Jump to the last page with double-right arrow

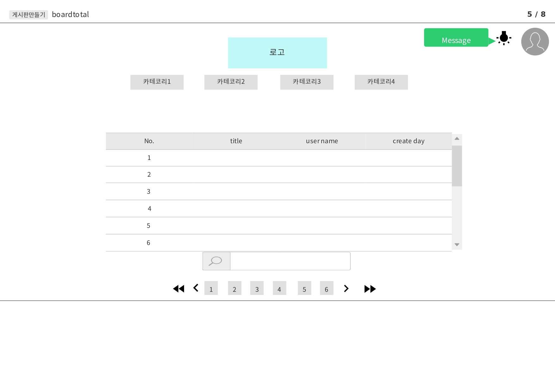point(369,288)
